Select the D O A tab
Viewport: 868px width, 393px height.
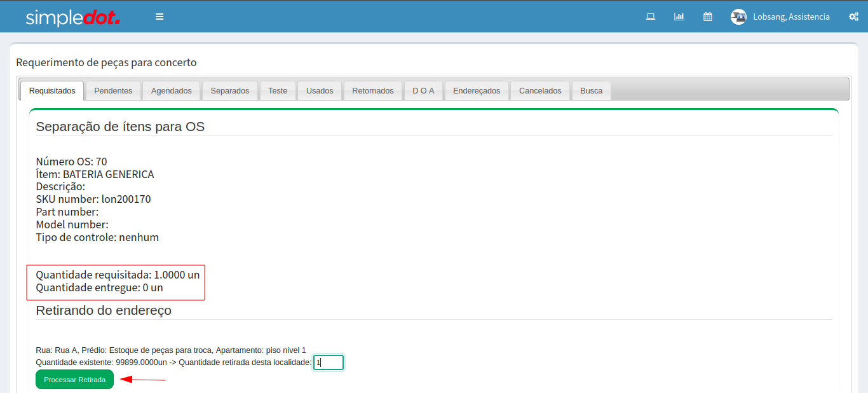423,90
